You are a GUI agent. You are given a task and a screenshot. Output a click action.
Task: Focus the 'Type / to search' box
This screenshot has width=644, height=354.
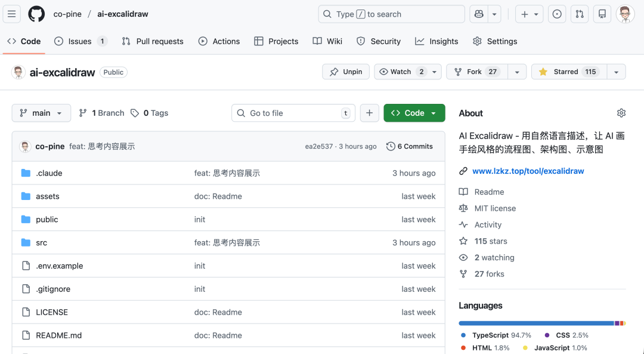click(391, 14)
